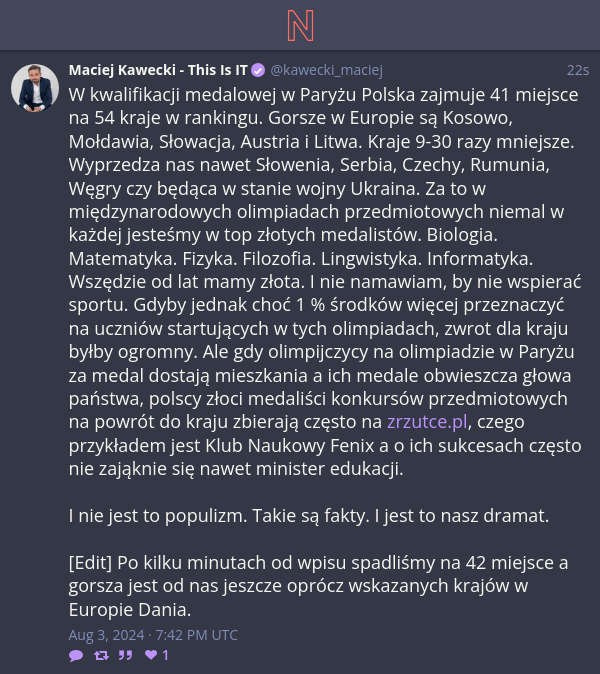The image size is (600, 674).
Task: Click the words 'Klub Naukowy Fenix'
Action: point(290,446)
